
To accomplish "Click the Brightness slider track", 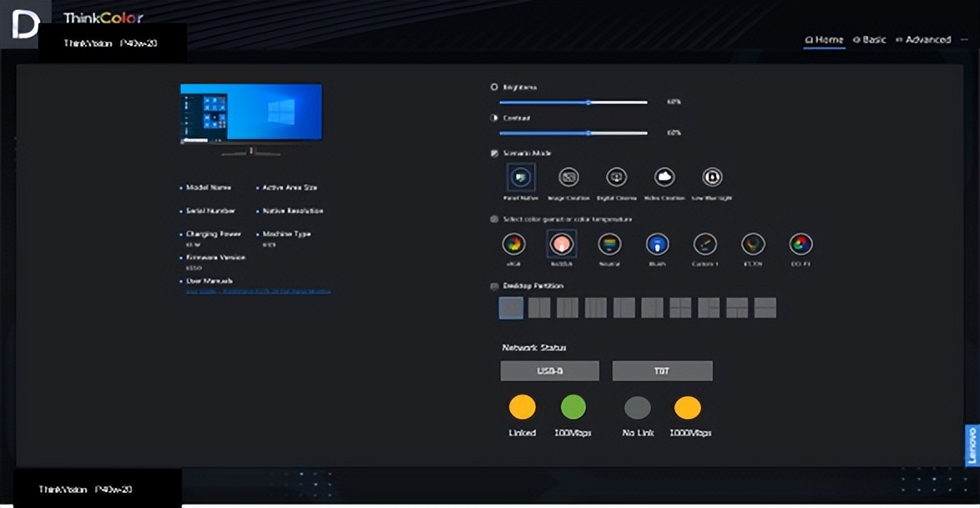I will [573, 102].
